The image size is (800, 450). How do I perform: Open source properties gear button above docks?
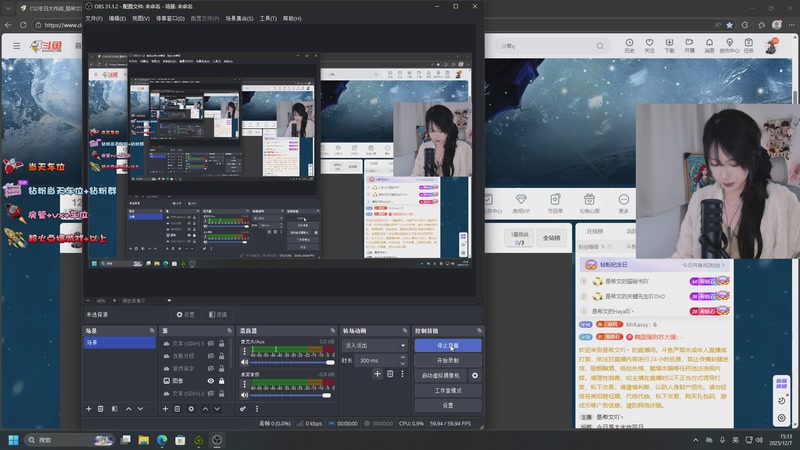click(185, 315)
